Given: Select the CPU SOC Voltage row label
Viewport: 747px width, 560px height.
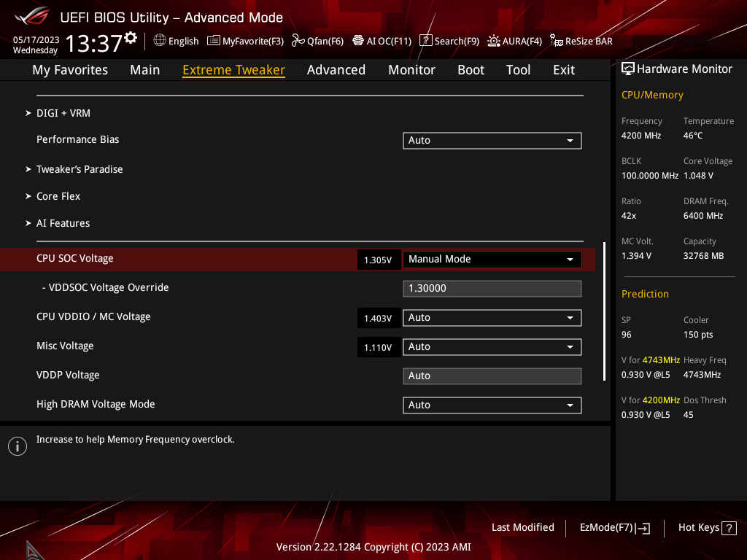Looking at the screenshot, I should [75, 259].
